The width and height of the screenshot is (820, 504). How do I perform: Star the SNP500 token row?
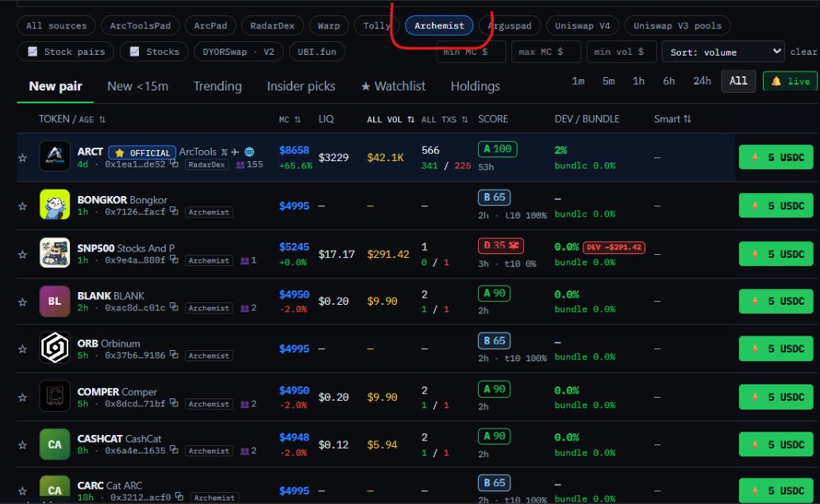(22, 255)
